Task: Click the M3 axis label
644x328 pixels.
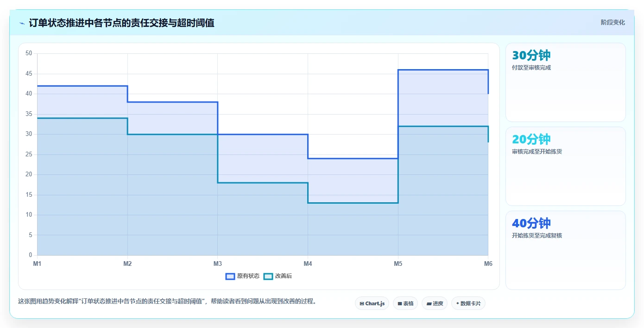Action: click(x=218, y=264)
